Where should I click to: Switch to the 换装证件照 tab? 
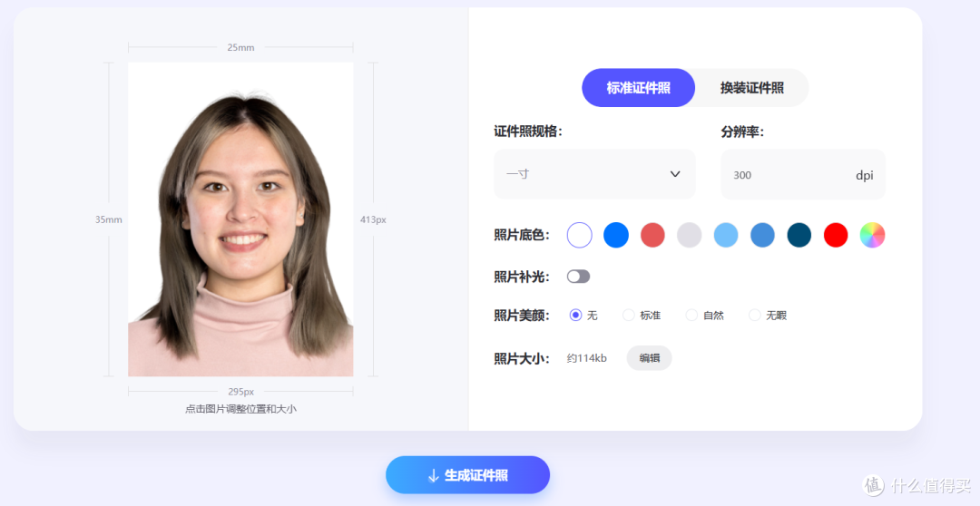tap(752, 88)
